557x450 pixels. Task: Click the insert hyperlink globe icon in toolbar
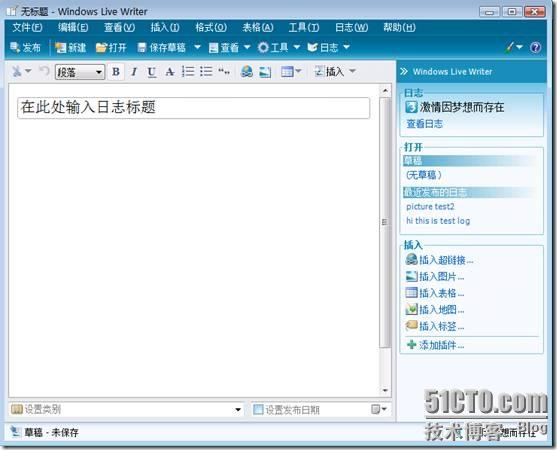pos(247,72)
